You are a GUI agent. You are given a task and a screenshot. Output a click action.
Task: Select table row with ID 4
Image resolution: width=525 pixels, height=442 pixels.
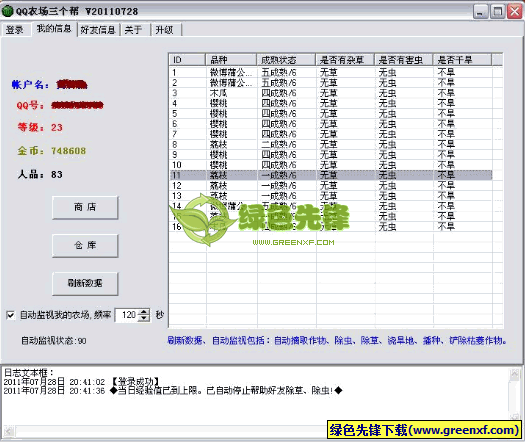click(x=331, y=103)
